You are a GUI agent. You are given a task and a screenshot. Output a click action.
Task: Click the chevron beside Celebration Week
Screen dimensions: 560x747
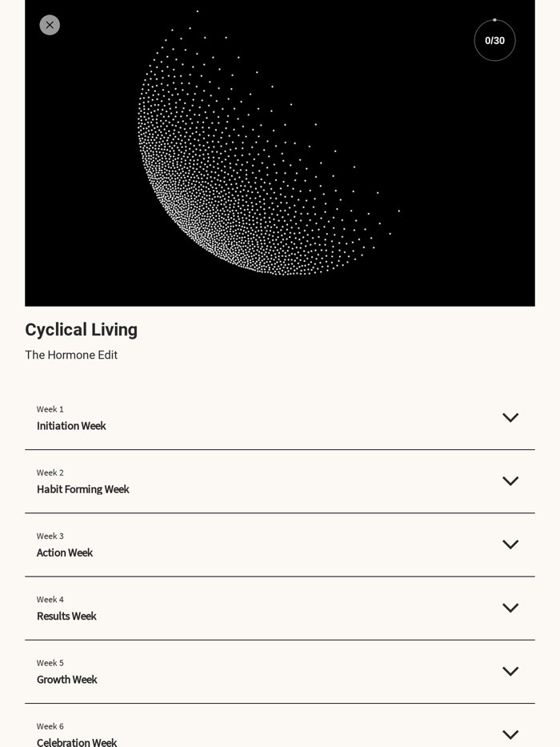point(510,734)
